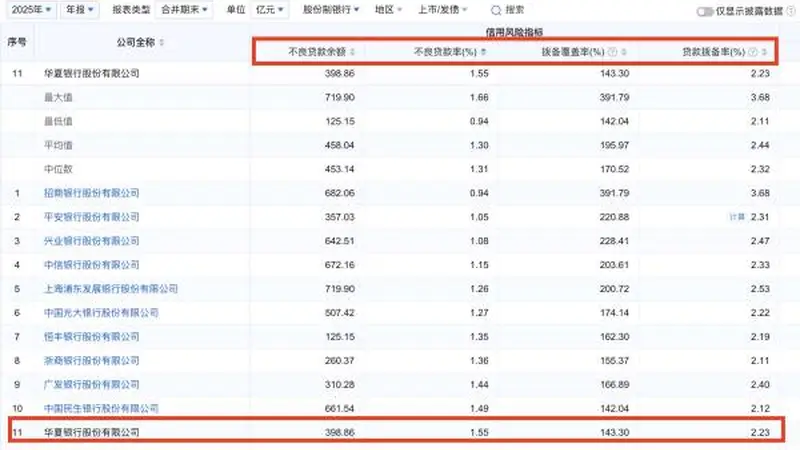
Task: Open 招商银行股份有限公司 link
Action: [x=91, y=193]
